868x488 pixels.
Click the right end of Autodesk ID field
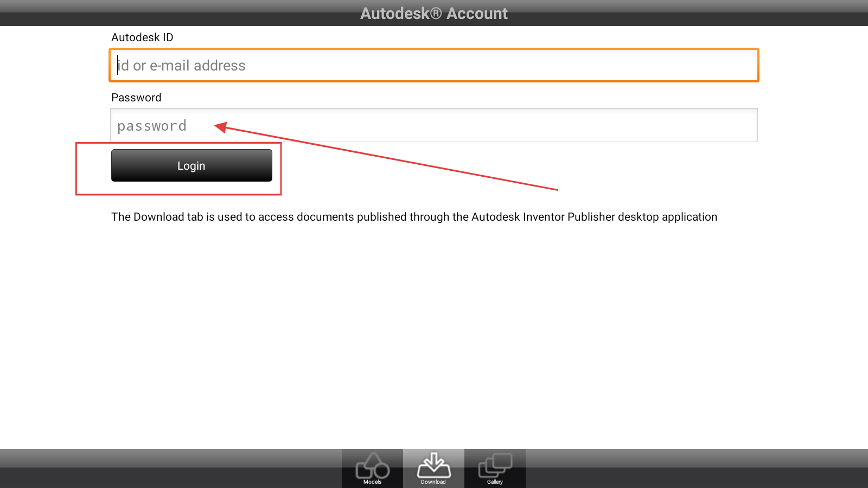pyautogui.click(x=743, y=66)
